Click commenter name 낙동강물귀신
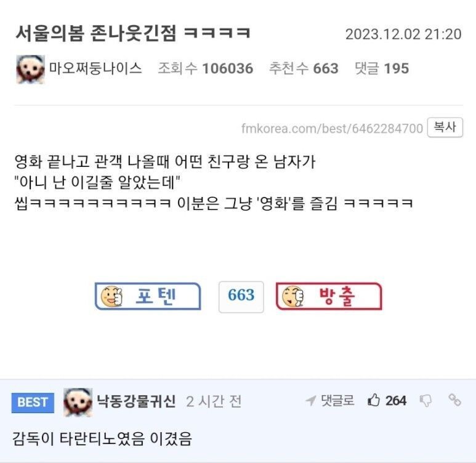This screenshot has width=476, height=463. (136, 401)
